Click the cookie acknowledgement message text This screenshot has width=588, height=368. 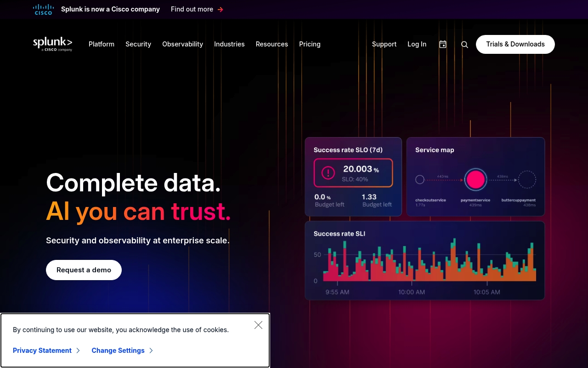(x=121, y=330)
